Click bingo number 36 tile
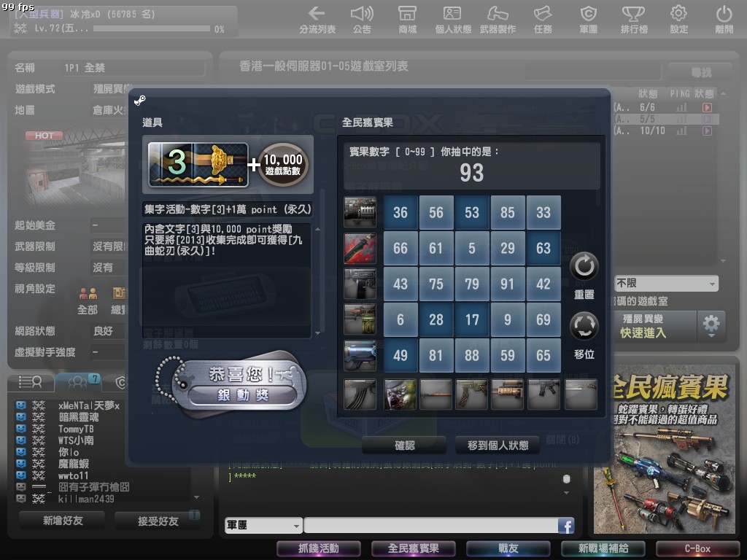747x560 pixels. tap(400, 212)
